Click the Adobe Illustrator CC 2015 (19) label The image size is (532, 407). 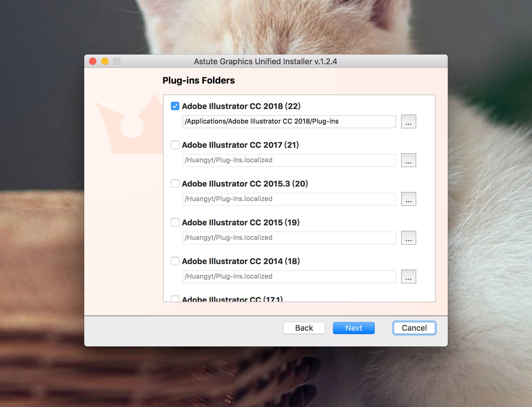coord(241,223)
